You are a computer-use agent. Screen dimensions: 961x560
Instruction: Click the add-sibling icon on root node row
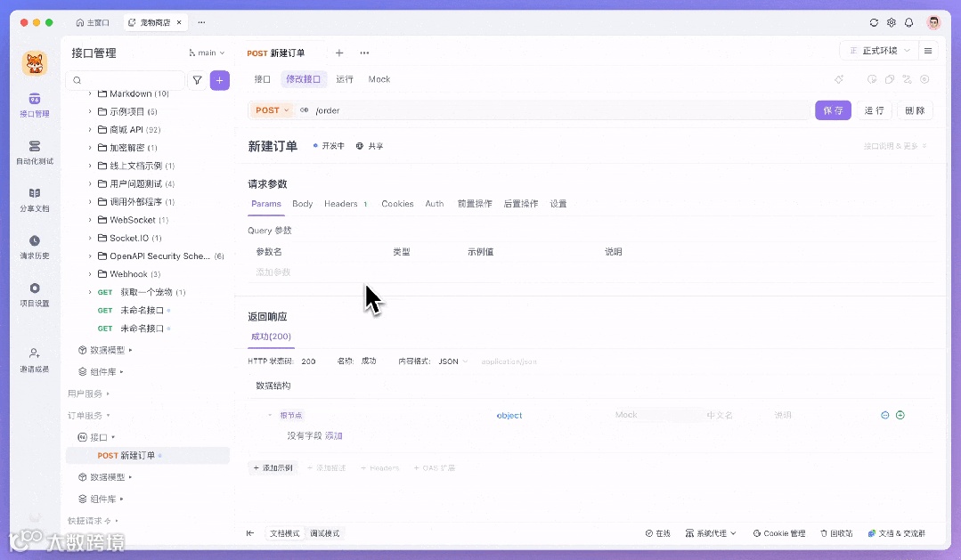coord(900,415)
